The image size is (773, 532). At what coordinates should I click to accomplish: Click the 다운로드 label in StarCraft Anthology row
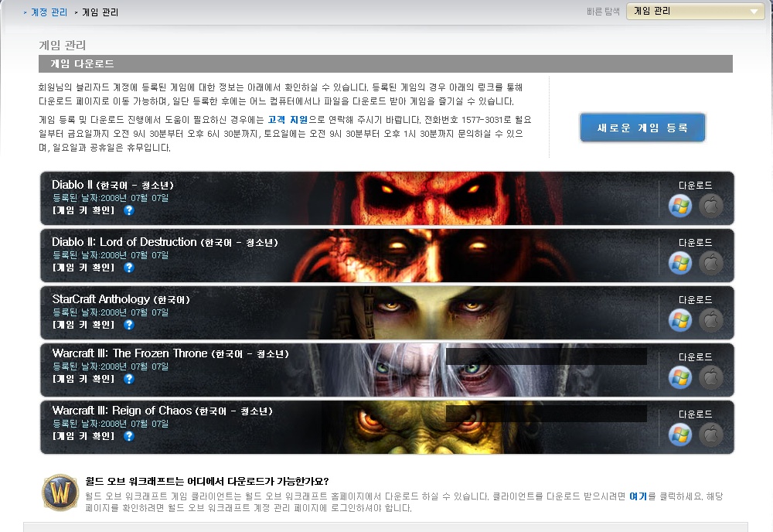[695, 300]
